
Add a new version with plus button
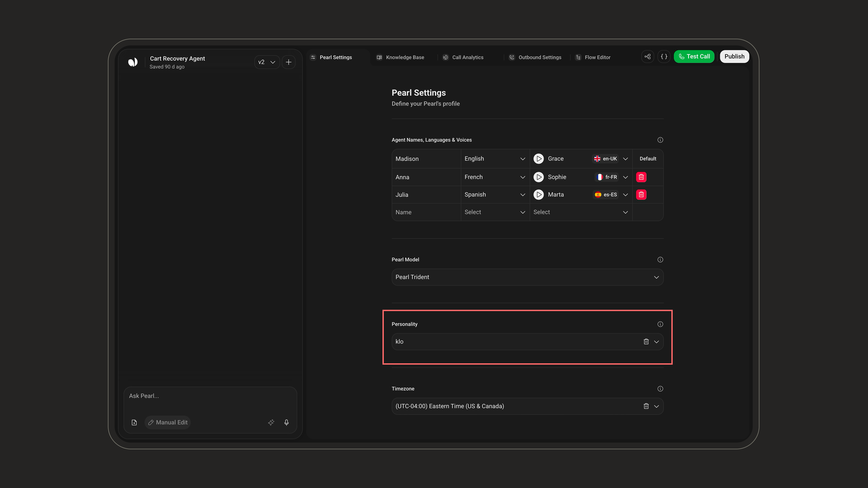click(x=288, y=62)
